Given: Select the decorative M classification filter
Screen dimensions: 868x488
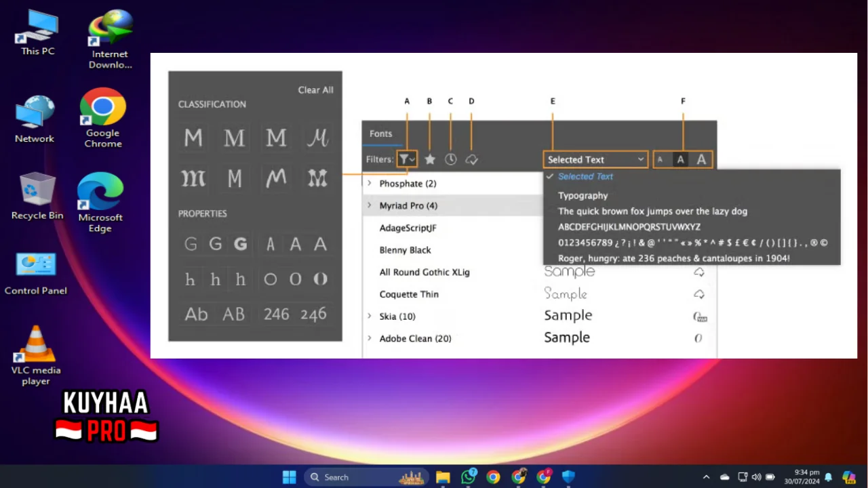Looking at the screenshot, I should click(x=317, y=178).
